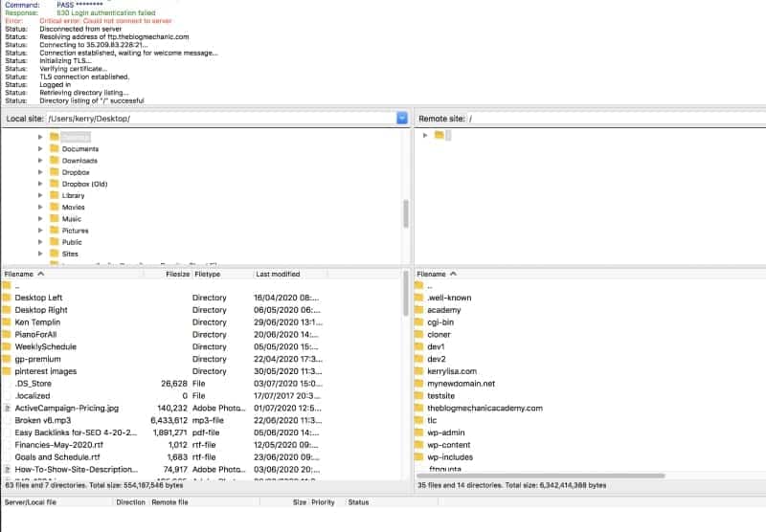Image resolution: width=766 pixels, height=532 pixels.
Task: Click the local directory tree vertical scrollbar
Action: 406,212
